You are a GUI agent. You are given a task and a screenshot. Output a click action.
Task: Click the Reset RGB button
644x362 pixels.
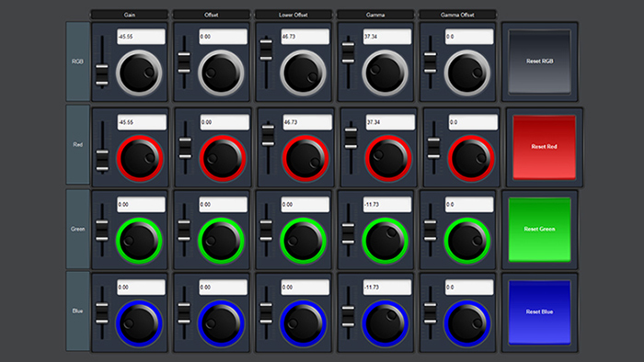(539, 61)
